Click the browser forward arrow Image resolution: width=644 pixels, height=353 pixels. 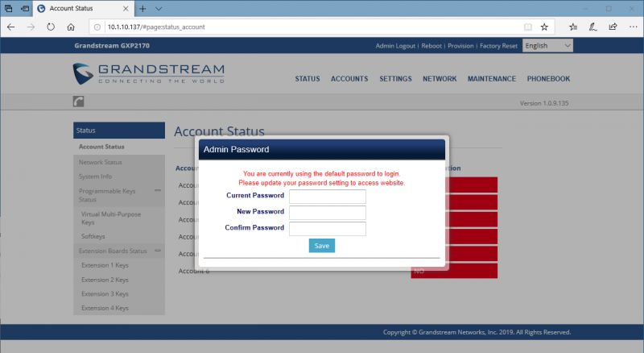31,27
